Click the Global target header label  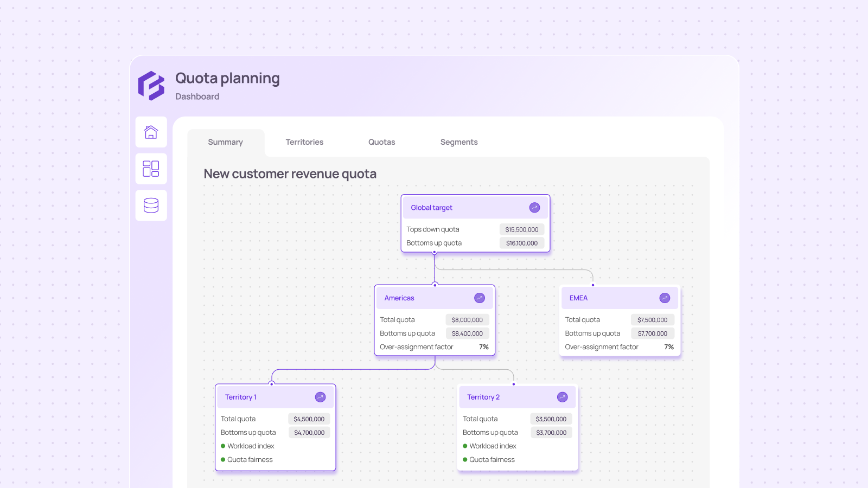(431, 208)
